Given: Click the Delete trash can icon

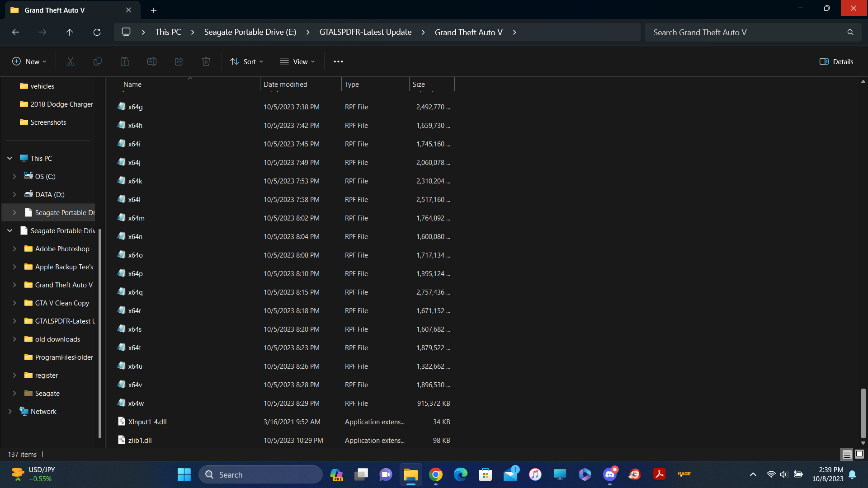Looking at the screenshot, I should [206, 61].
